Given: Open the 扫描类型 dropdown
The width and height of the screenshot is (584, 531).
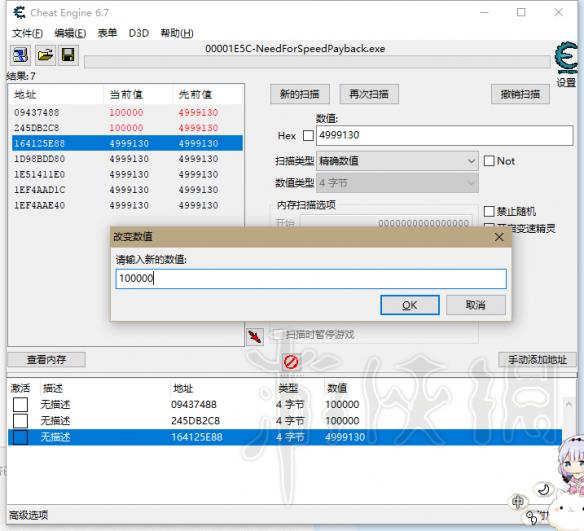Looking at the screenshot, I should tap(397, 161).
